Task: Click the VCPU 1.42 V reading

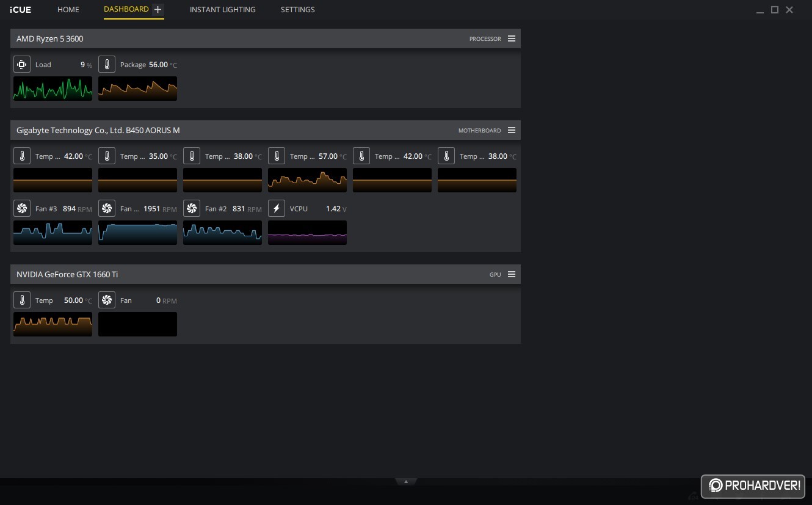Action: click(x=336, y=209)
